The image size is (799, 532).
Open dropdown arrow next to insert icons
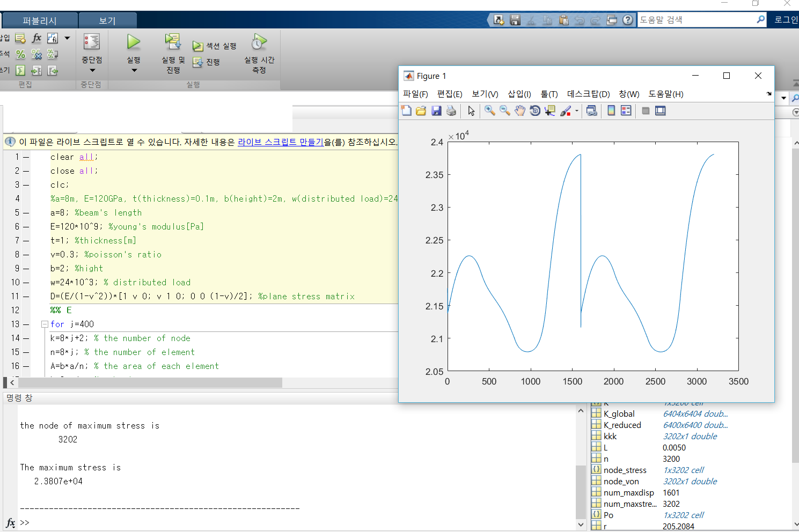(x=67, y=38)
